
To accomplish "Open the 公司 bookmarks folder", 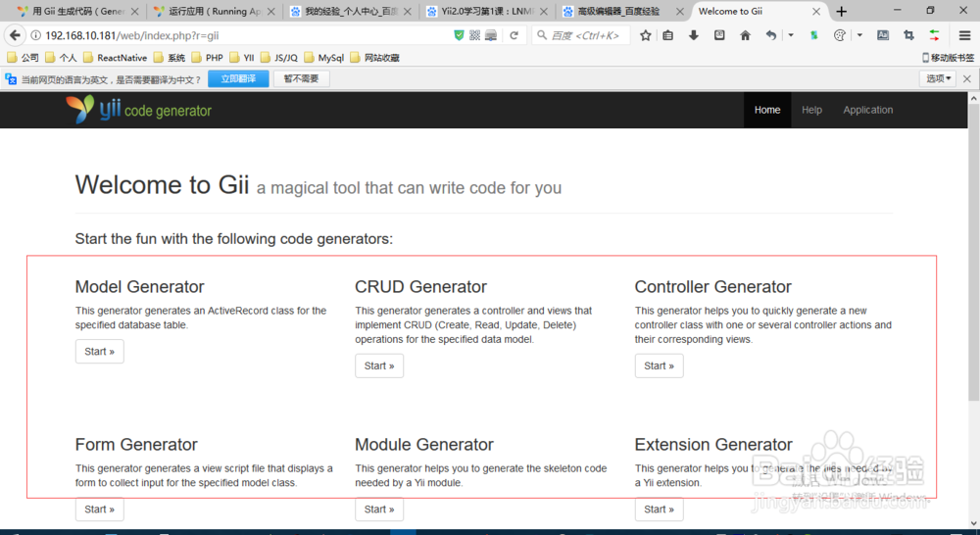I will tap(23, 58).
